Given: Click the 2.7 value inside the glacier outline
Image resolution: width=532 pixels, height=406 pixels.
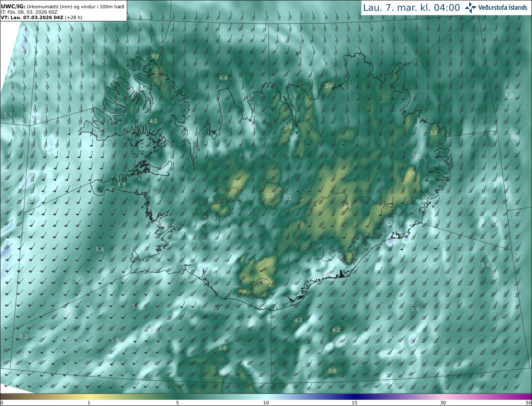Looking at the screenshot, I should pyautogui.click(x=270, y=196).
